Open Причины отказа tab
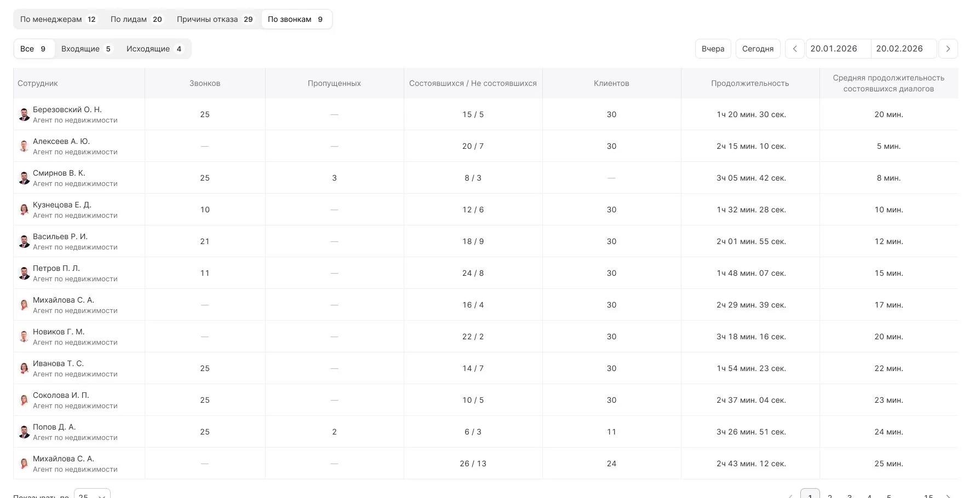 coord(215,19)
